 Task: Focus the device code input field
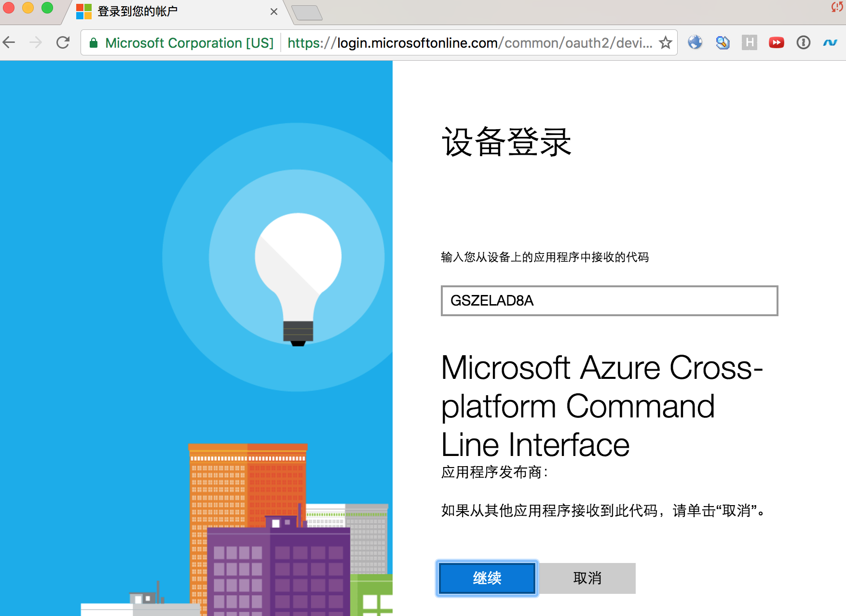click(609, 301)
